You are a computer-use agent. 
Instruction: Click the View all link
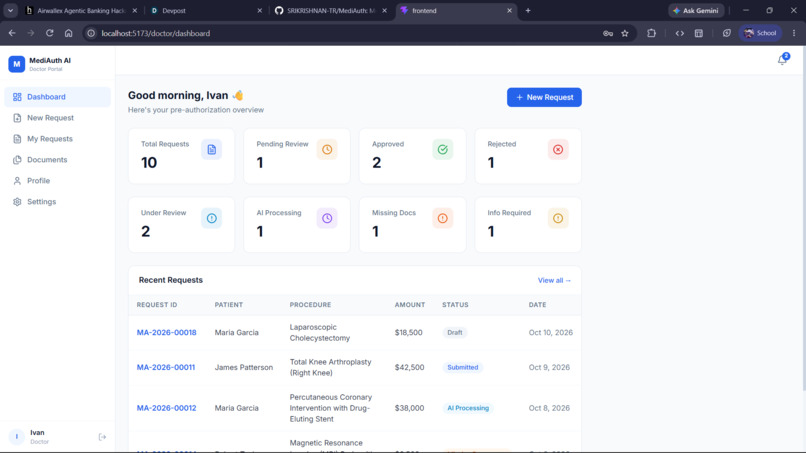[x=554, y=280]
